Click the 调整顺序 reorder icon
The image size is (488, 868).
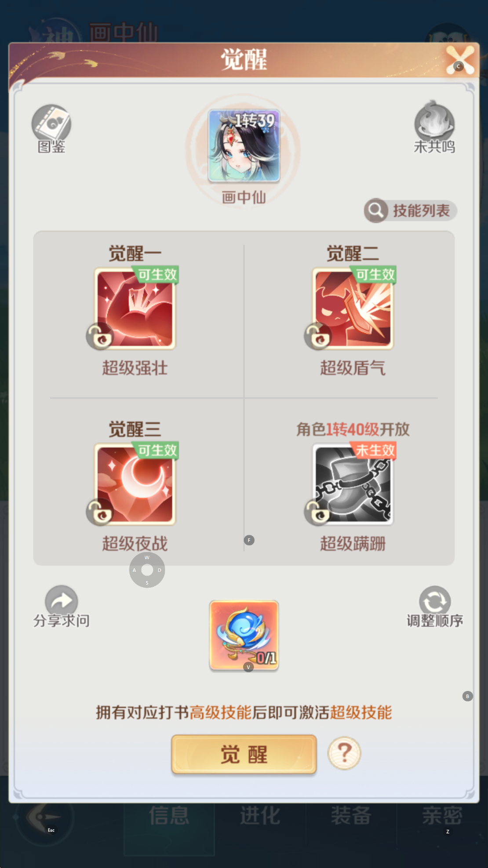pos(435,600)
